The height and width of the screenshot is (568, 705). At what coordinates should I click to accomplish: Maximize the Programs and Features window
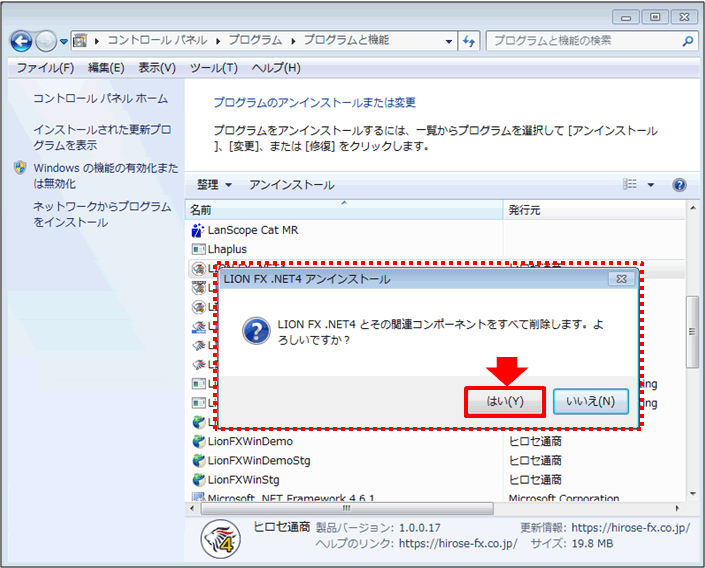655,17
